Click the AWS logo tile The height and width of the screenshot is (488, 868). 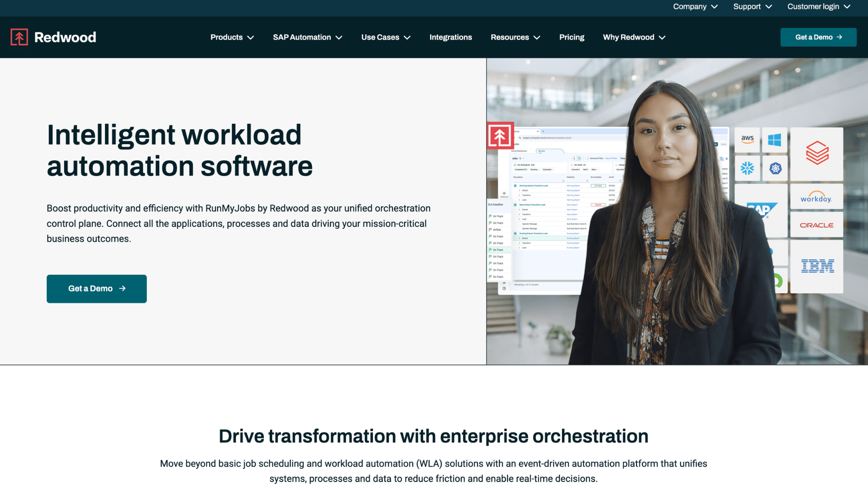click(747, 140)
